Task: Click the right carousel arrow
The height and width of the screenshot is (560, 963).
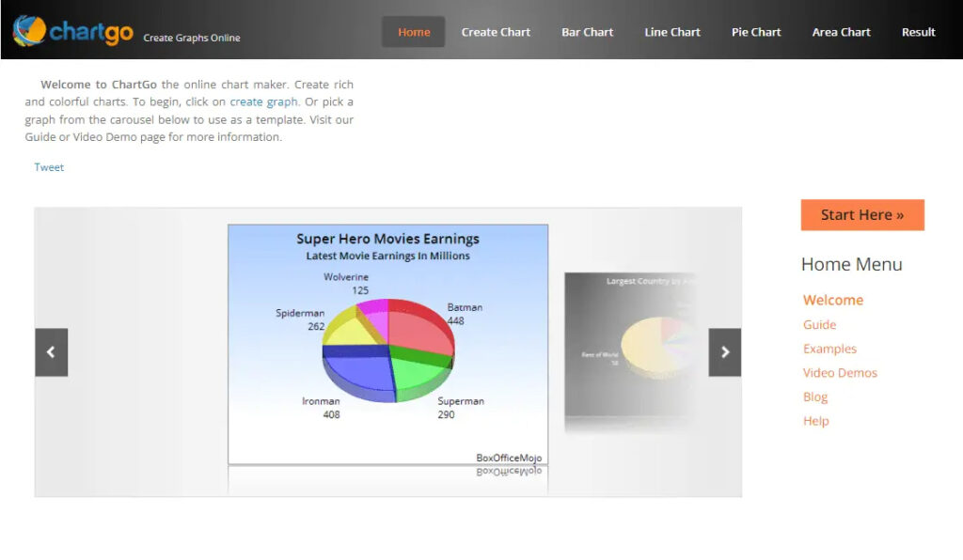Action: (x=724, y=351)
